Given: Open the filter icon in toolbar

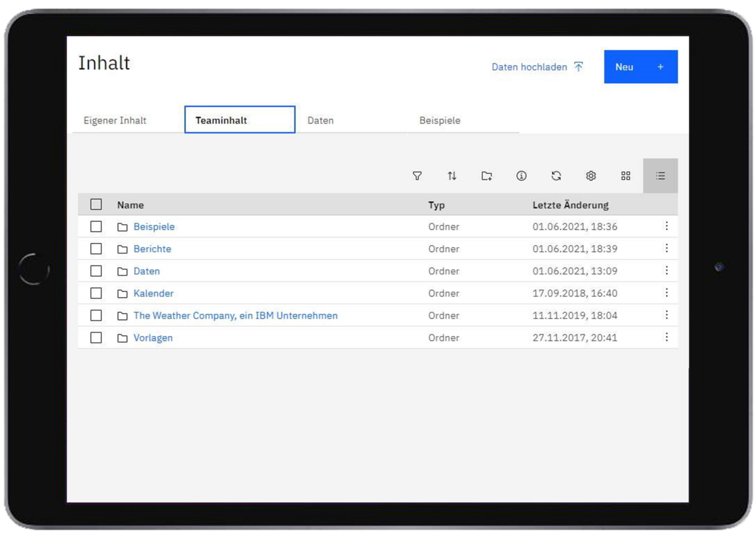Looking at the screenshot, I should (417, 176).
